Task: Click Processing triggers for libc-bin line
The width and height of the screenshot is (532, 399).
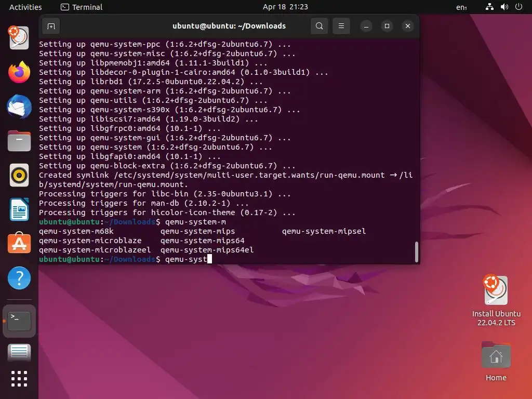Action: (165, 194)
